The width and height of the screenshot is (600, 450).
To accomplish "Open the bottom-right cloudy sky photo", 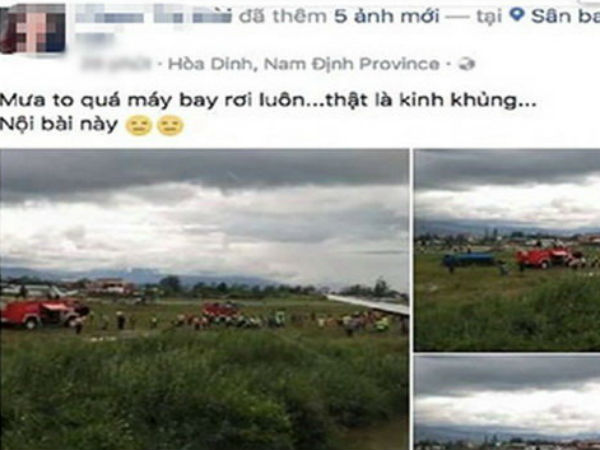I will coord(507,402).
